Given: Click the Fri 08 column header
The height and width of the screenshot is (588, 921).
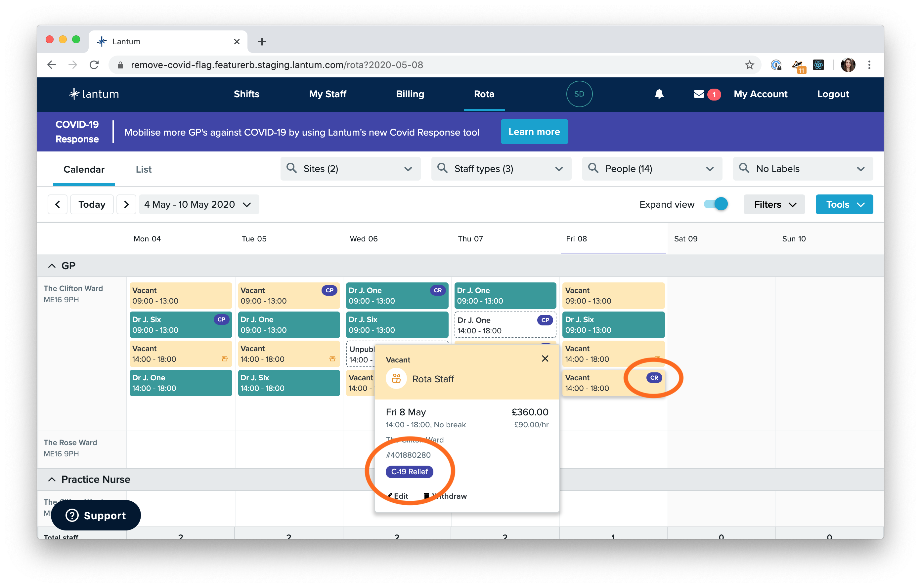Looking at the screenshot, I should pyautogui.click(x=576, y=239).
